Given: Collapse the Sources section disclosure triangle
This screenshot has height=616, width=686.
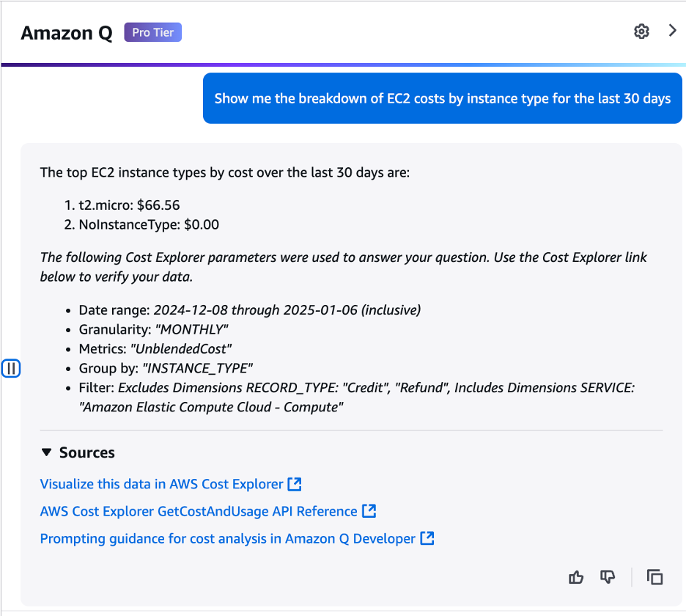Looking at the screenshot, I should point(47,452).
